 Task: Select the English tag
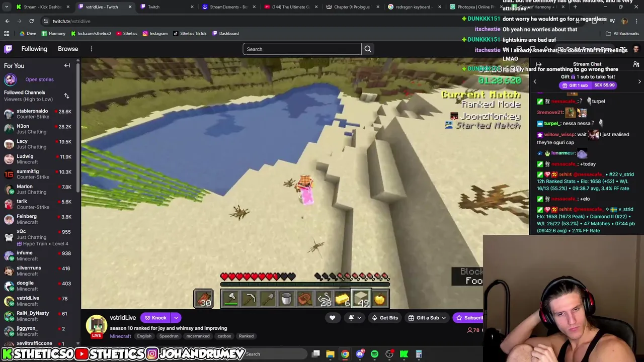coord(144,336)
